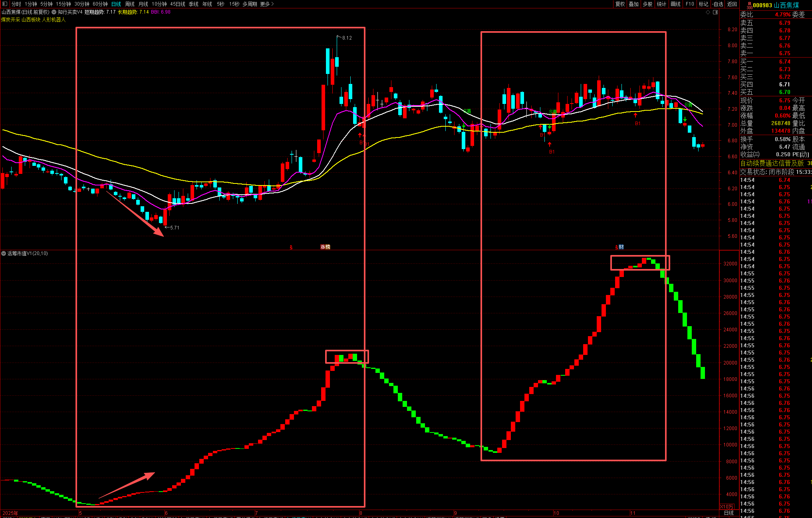This screenshot has height=518, width=812.
Task: Click the 涨榜 marker below the candlesticks
Action: click(x=325, y=247)
